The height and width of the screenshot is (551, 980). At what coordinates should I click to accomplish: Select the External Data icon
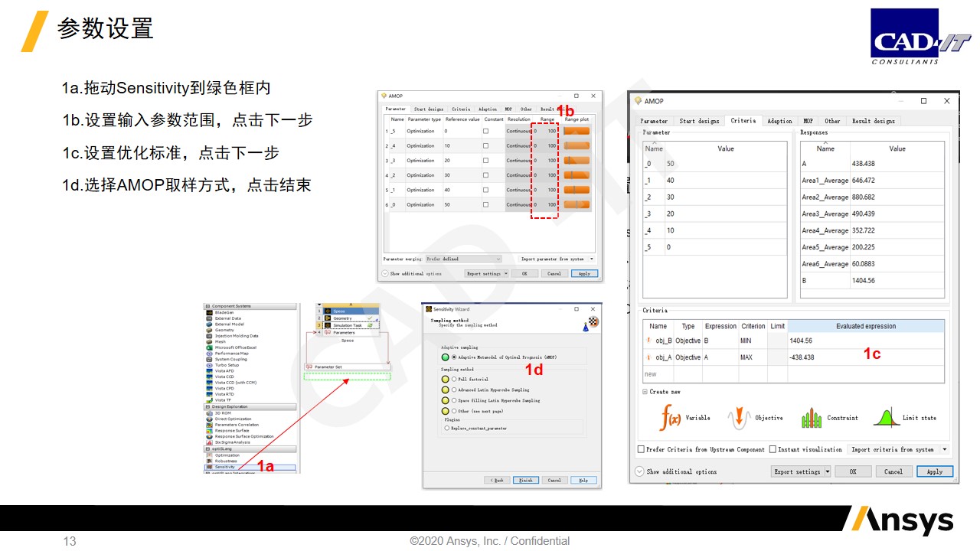tap(209, 318)
